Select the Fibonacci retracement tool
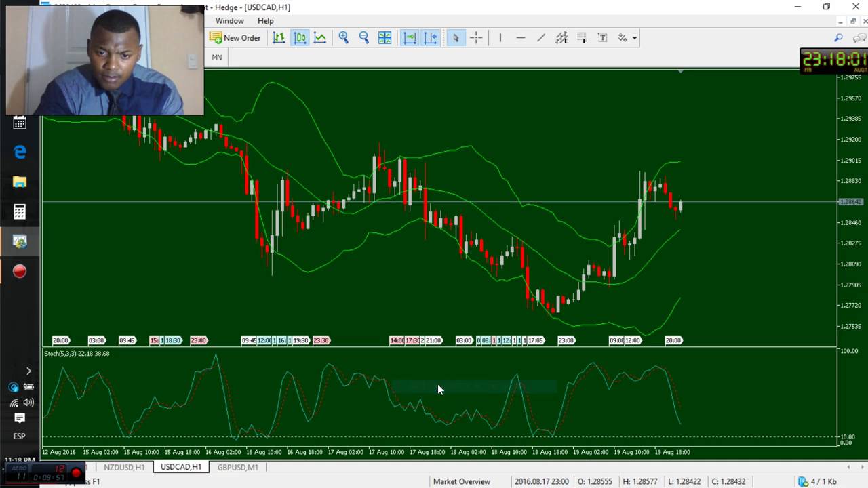Viewport: 868px width, 488px height. coord(582,38)
